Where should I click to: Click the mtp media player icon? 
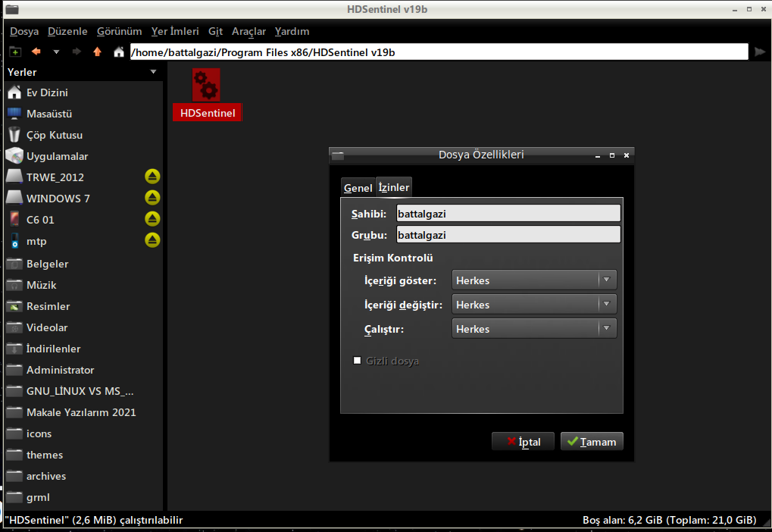pos(14,240)
